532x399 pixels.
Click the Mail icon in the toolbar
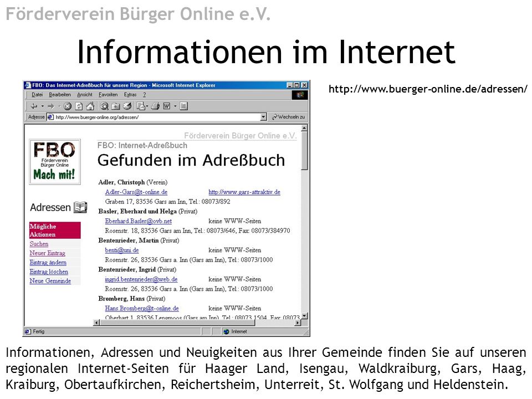pos(140,106)
